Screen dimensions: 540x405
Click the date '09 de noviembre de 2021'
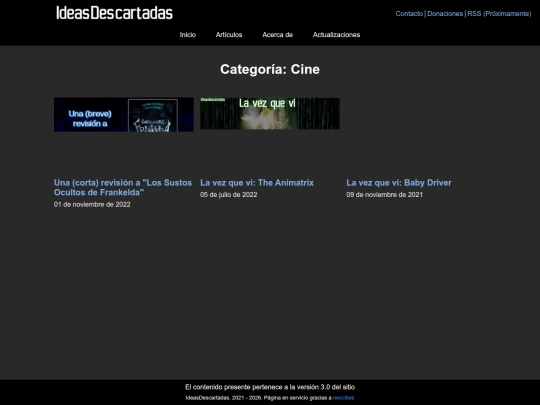pos(384,195)
